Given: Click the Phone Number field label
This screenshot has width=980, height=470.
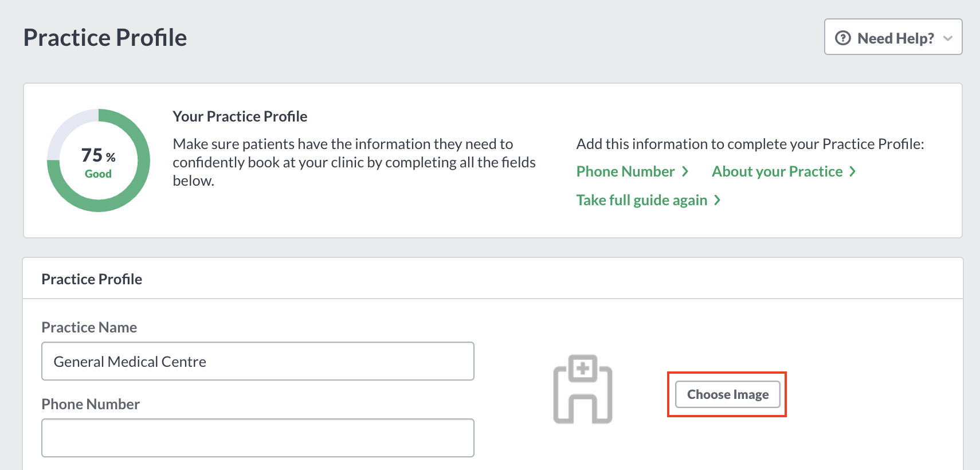Looking at the screenshot, I should 91,404.
